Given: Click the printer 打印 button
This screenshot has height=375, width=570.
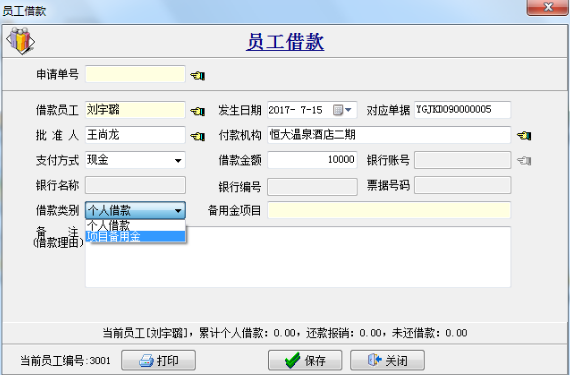Looking at the screenshot, I should pyautogui.click(x=158, y=360).
